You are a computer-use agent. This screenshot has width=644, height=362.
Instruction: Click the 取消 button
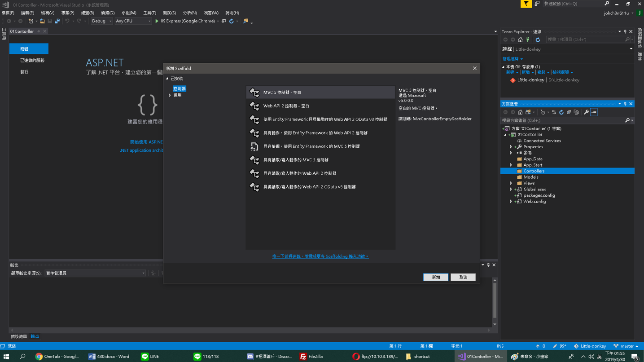(463, 277)
